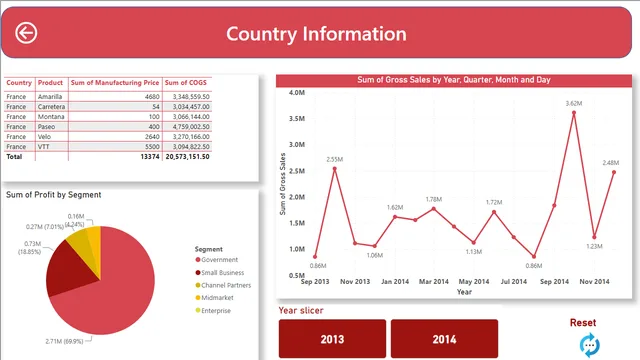This screenshot has width=640, height=360.
Task: Click the 1.06M data point
Action: pyautogui.click(x=375, y=246)
